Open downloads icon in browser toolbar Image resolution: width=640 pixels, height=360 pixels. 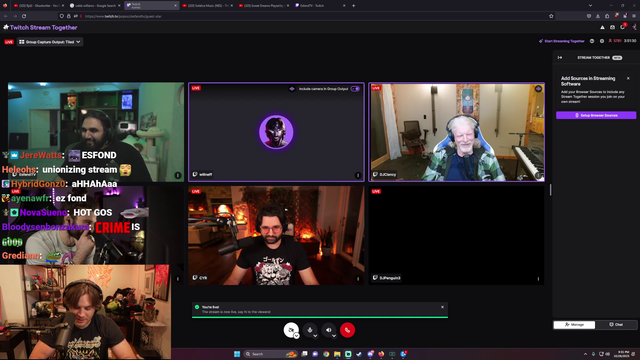coord(598,16)
